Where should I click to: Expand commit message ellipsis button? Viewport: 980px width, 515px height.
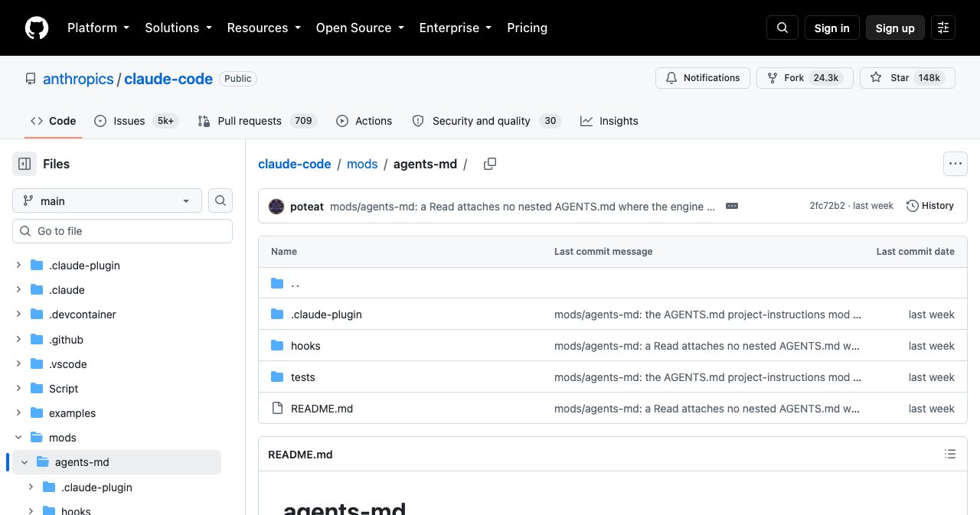point(732,206)
